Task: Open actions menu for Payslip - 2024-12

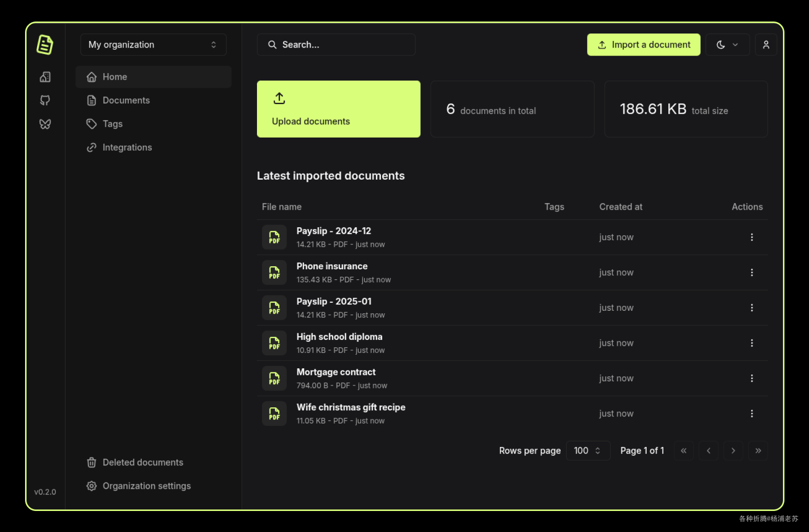Action: click(751, 237)
